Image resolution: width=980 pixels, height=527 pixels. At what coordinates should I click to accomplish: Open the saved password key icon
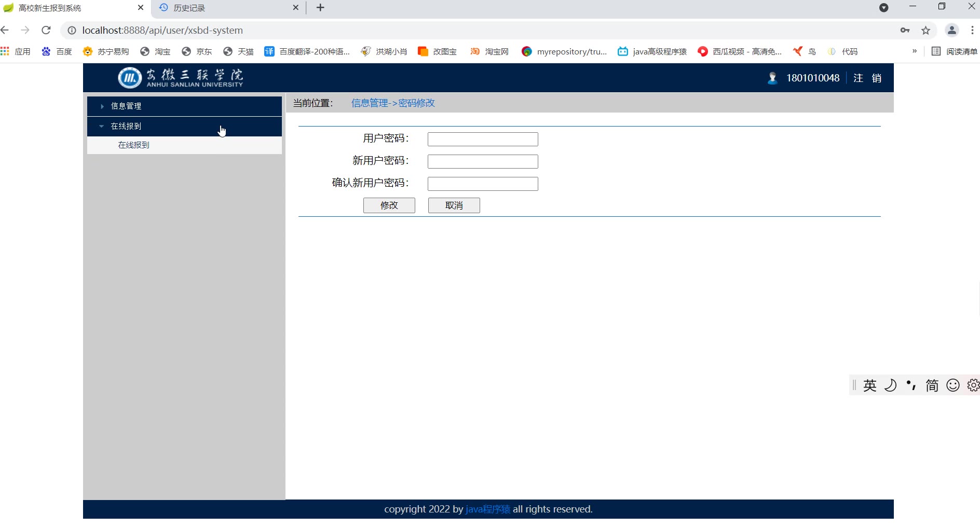[905, 31]
